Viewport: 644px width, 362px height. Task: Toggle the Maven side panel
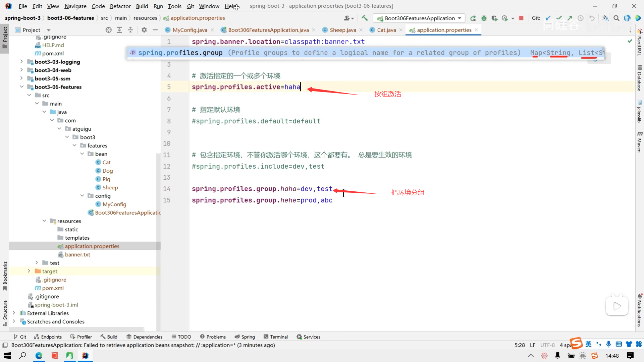639,142
